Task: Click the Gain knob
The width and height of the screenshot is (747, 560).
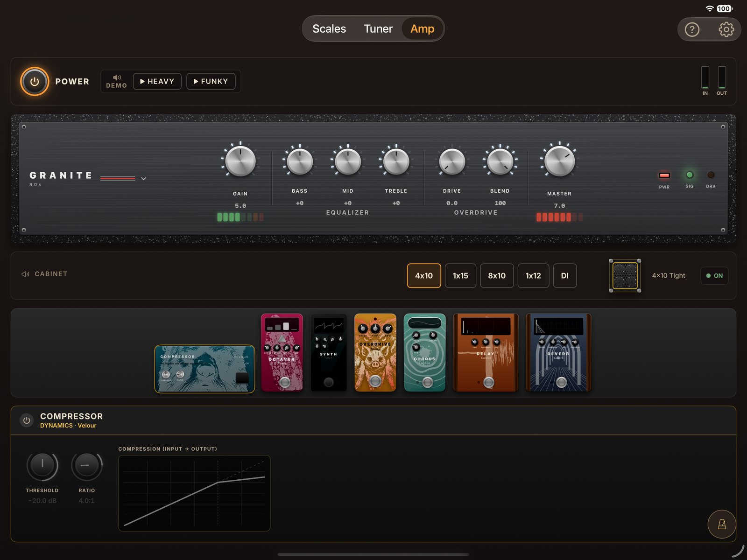Action: pos(240,161)
